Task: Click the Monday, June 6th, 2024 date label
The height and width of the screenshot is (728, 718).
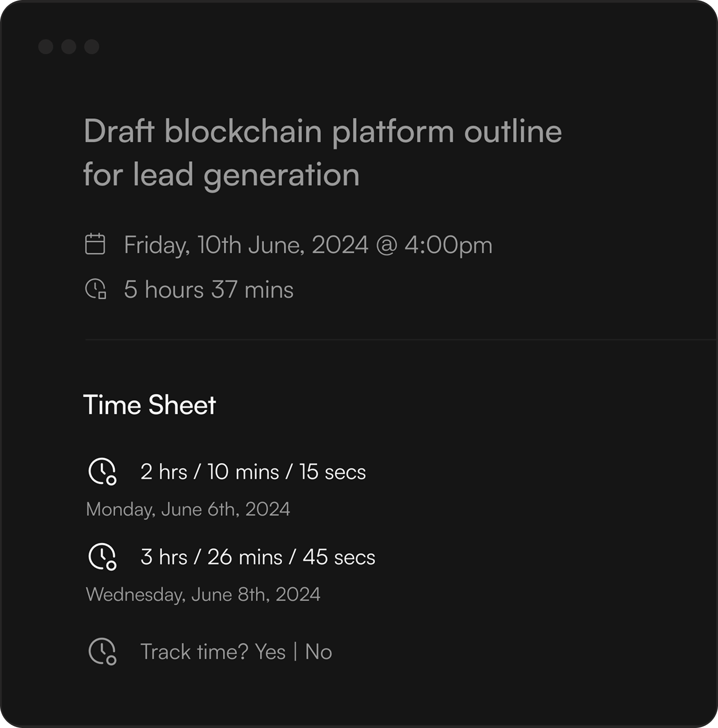Action: [x=188, y=509]
